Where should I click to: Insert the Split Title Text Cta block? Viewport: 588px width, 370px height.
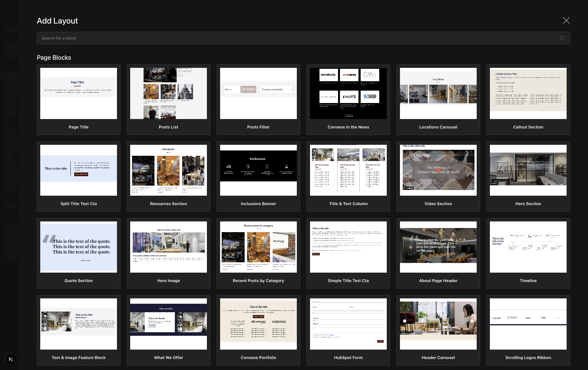point(78,177)
